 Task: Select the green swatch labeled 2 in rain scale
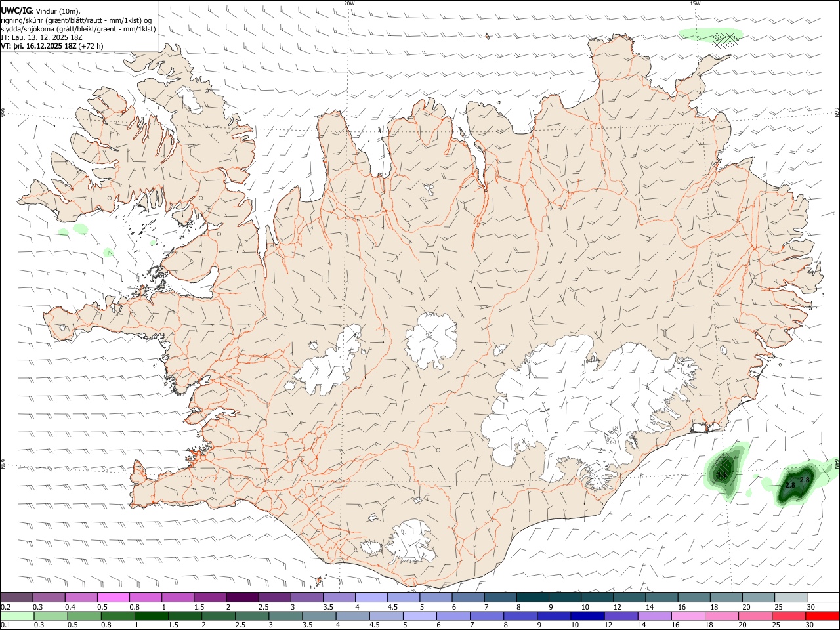coord(219,616)
